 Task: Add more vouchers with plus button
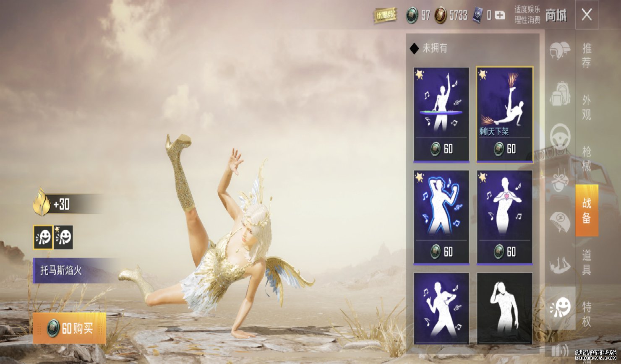click(500, 16)
